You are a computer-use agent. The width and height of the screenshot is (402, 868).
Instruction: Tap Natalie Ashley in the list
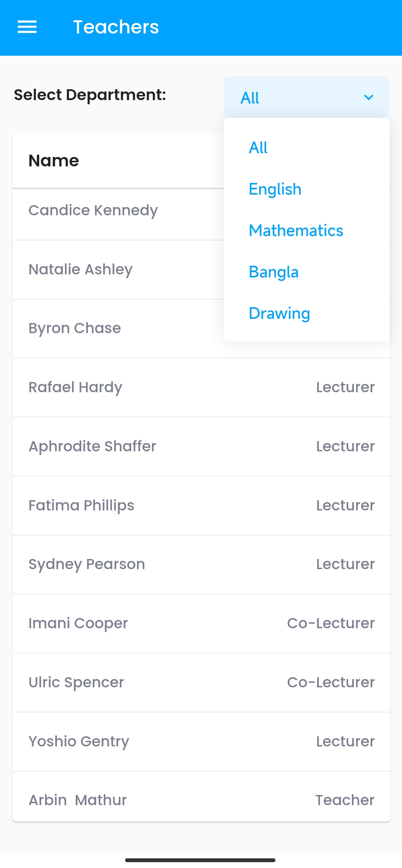(81, 270)
